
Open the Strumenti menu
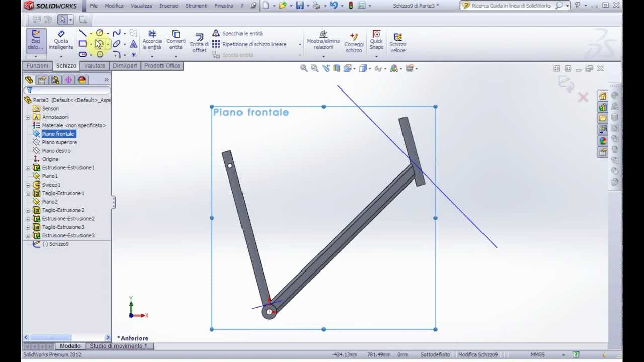click(196, 6)
